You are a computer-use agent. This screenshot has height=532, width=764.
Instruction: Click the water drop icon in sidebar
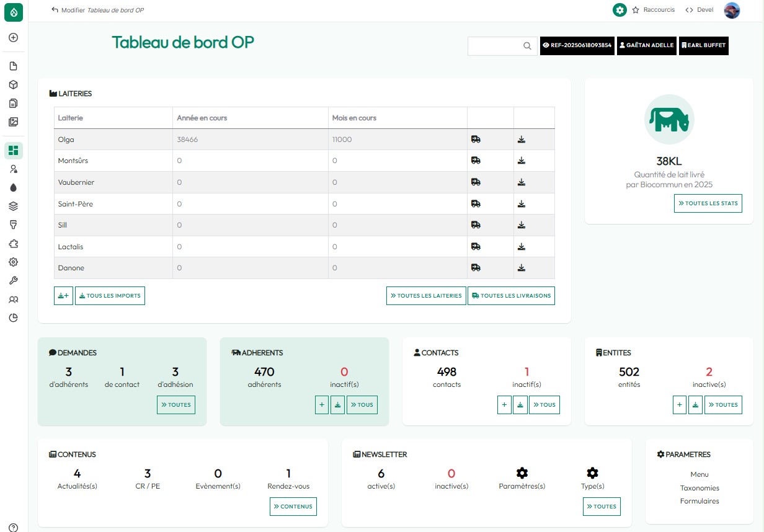point(14,187)
